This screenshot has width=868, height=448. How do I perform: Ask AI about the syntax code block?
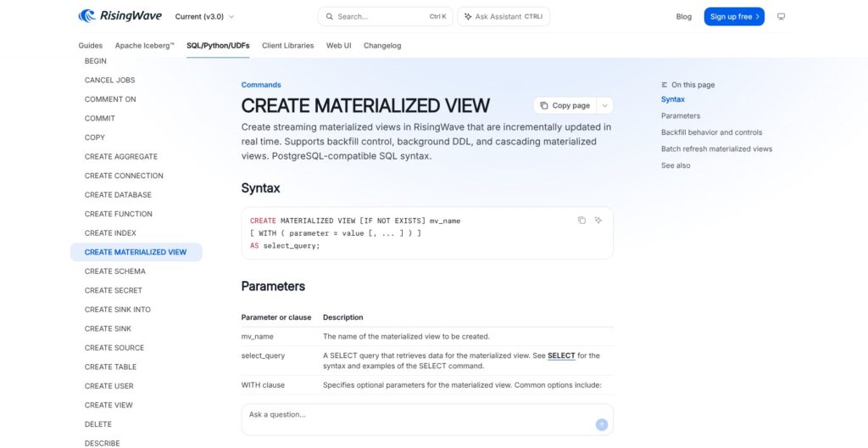click(x=598, y=220)
